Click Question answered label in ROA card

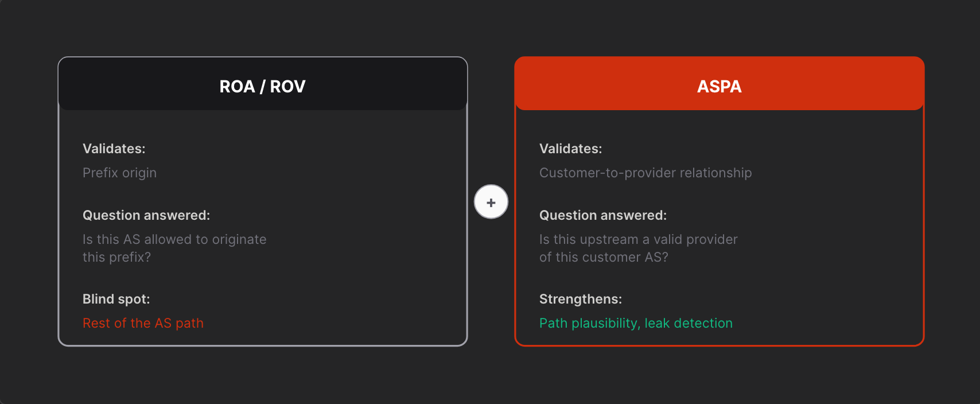click(146, 215)
